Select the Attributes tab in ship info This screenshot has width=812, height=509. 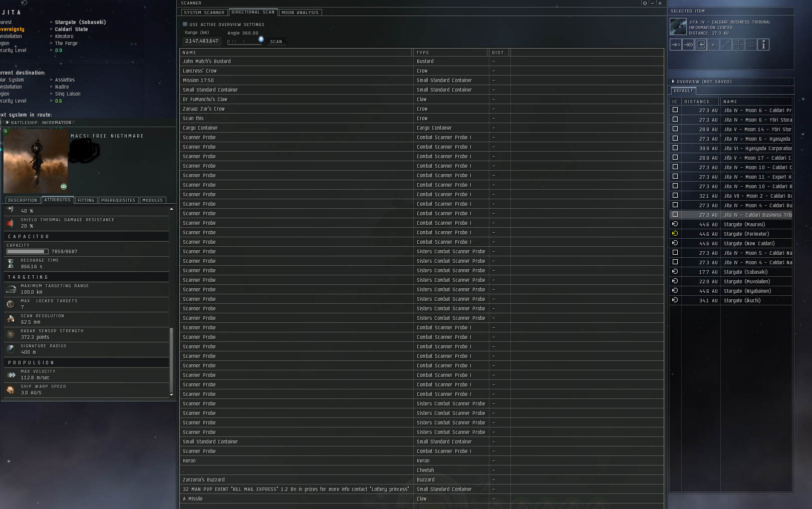point(58,200)
